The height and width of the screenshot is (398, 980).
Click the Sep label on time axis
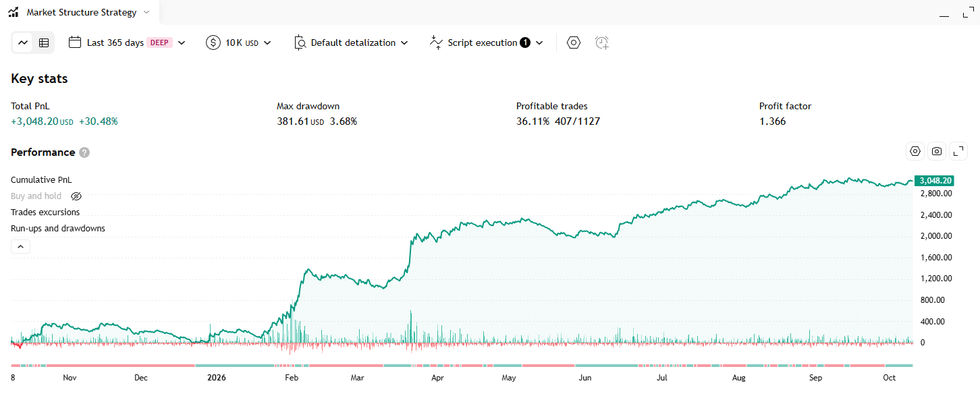[816, 378]
